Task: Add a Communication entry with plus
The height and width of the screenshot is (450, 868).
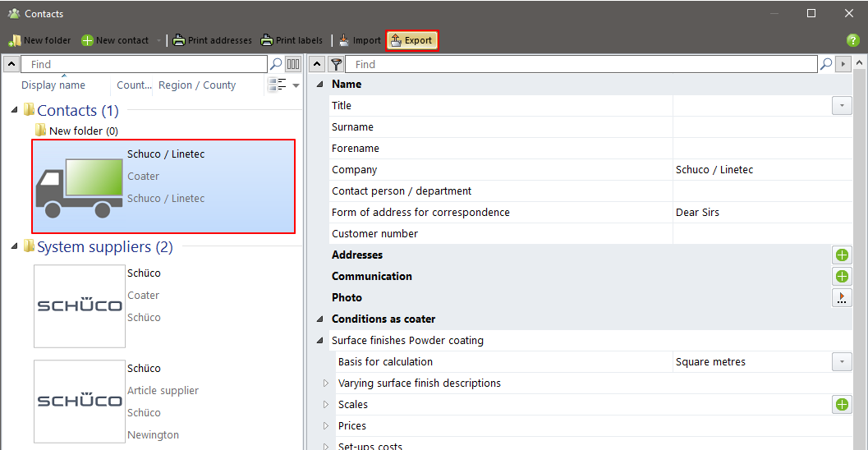Action: click(842, 277)
